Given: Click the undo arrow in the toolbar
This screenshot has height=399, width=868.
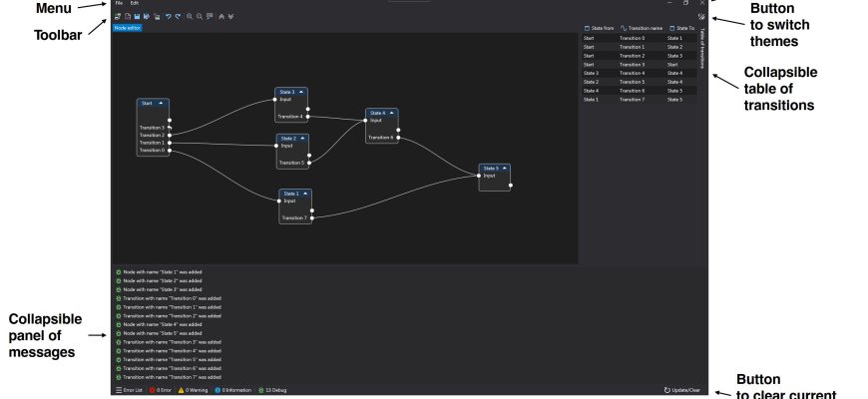Looking at the screenshot, I should pos(169,17).
